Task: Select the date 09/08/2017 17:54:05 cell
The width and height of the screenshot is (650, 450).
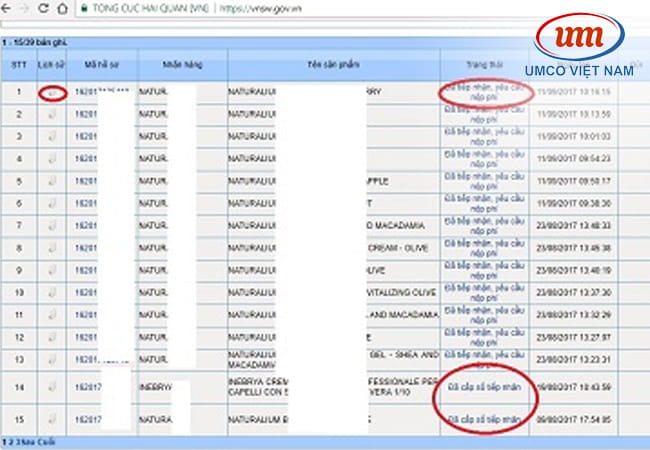Action: point(574,419)
